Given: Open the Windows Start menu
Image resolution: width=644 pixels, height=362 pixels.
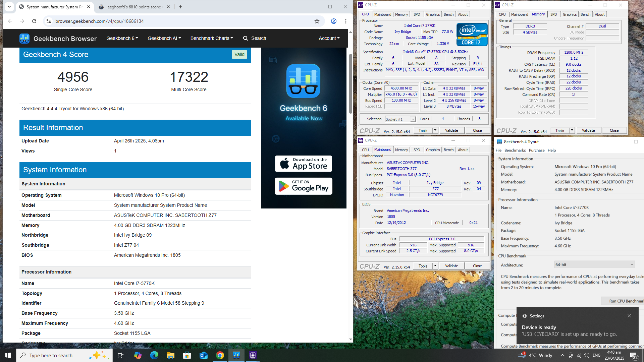Looking at the screenshot, I should 8,355.
